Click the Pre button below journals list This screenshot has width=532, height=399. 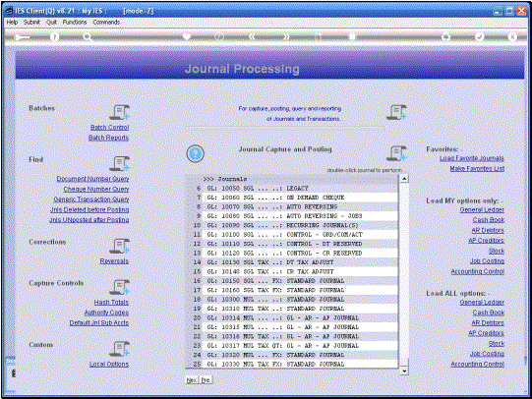point(206,380)
